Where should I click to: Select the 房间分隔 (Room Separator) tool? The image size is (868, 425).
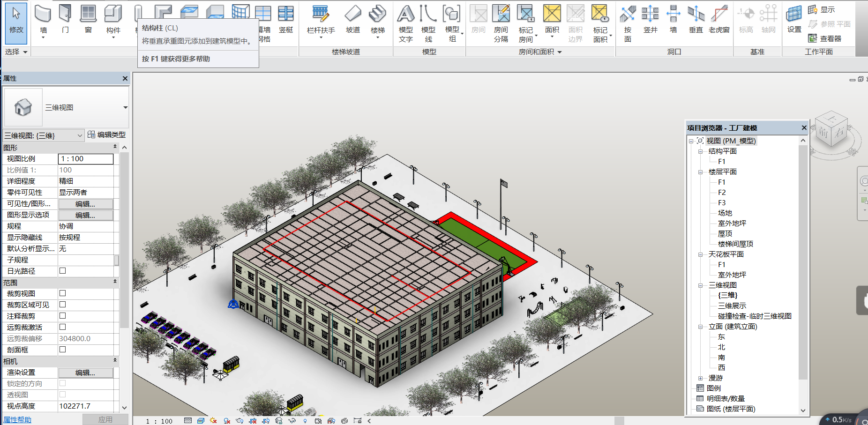[x=501, y=23]
